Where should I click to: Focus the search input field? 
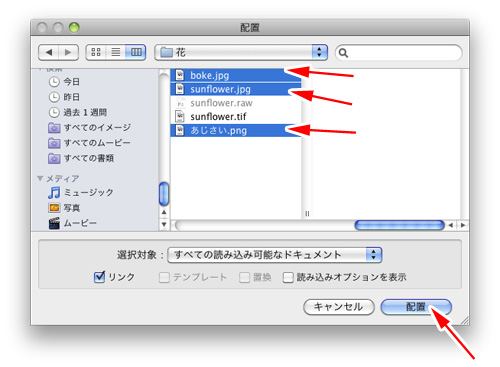pos(399,53)
